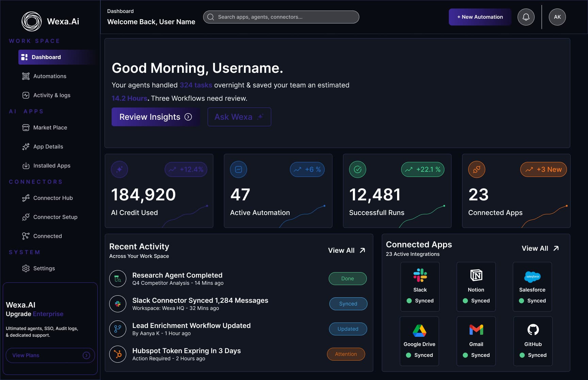
Task: Click the Active Automation card icon
Action: pos(239,169)
